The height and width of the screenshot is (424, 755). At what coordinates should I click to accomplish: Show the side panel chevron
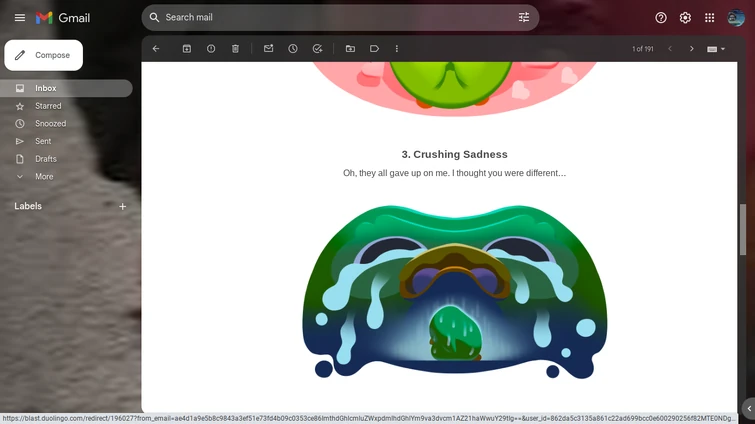coord(749,409)
